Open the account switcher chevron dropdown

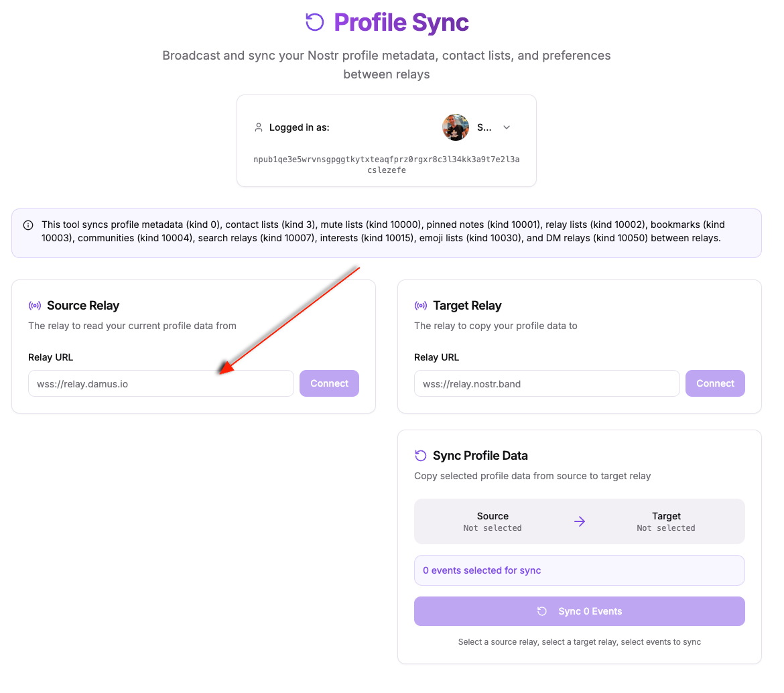[x=507, y=127]
